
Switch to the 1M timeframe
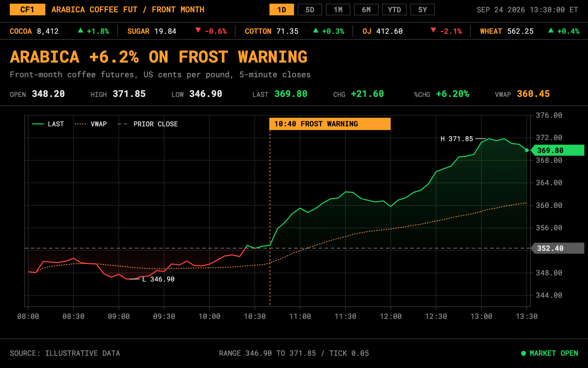click(338, 10)
